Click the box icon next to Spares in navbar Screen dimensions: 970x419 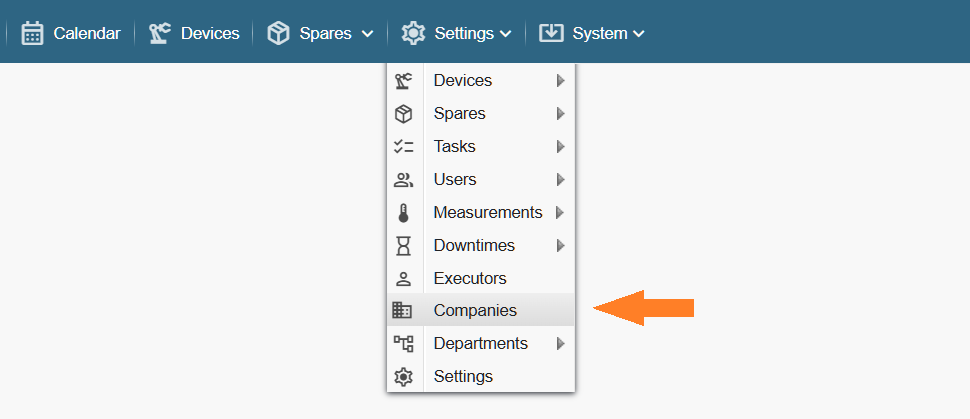[278, 33]
